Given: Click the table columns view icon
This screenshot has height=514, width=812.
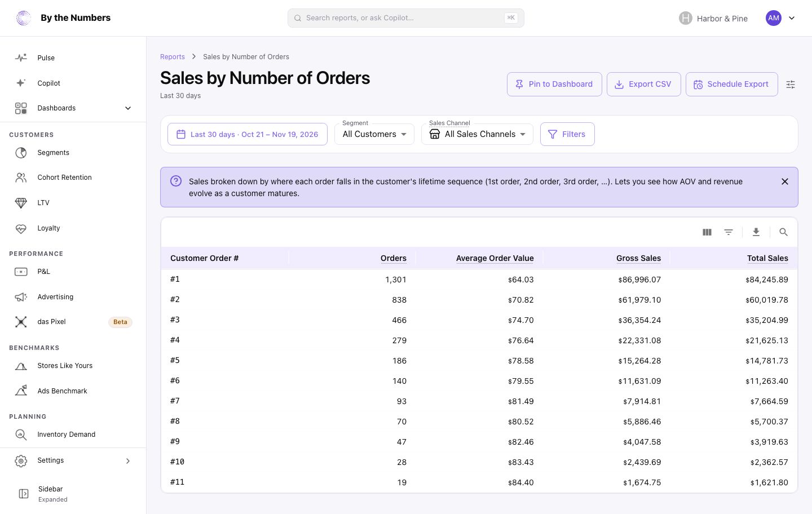Looking at the screenshot, I should pos(707,232).
